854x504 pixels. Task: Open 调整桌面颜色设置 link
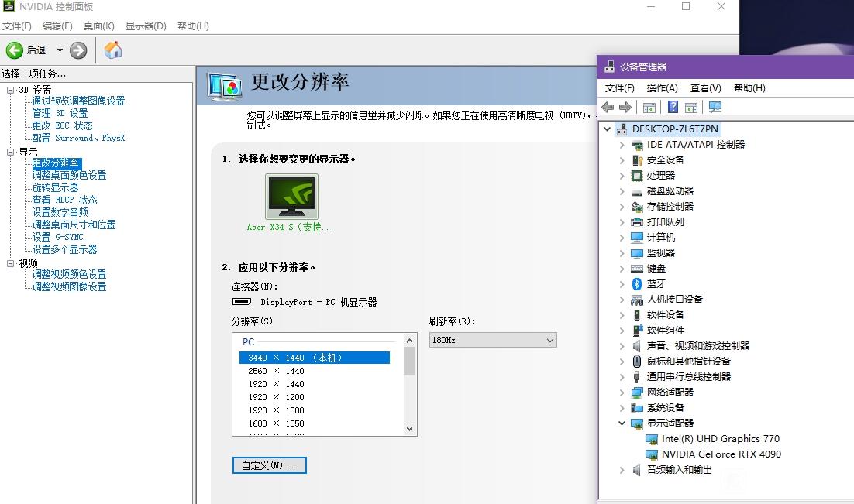pyautogui.click(x=69, y=175)
